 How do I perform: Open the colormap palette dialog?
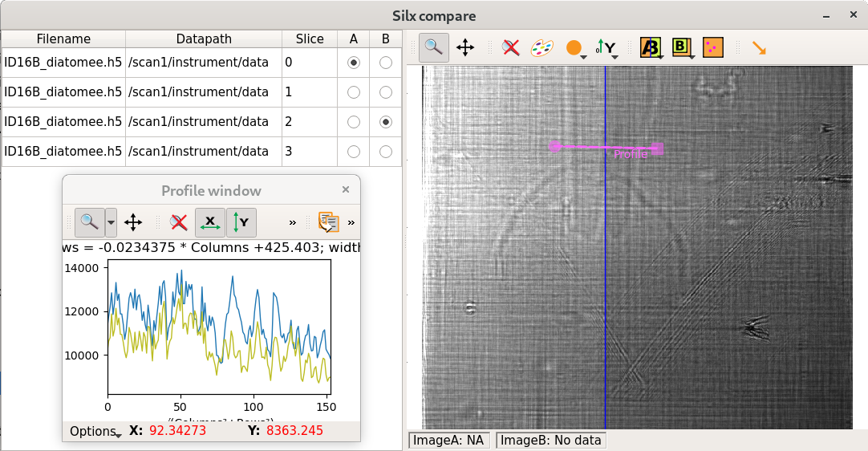click(x=541, y=47)
